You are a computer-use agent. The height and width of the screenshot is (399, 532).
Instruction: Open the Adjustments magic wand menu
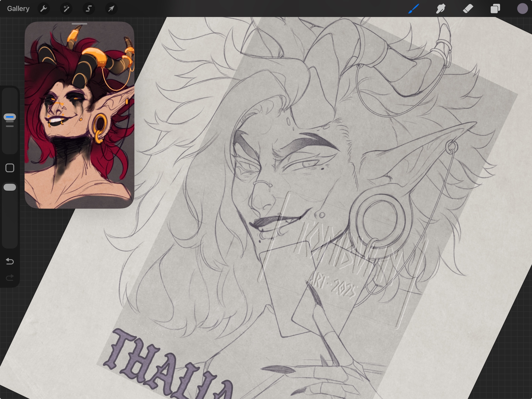tap(66, 9)
